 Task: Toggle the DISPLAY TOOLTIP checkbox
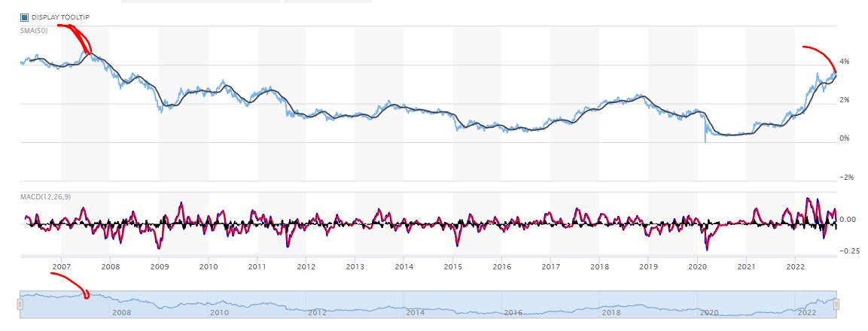point(24,17)
